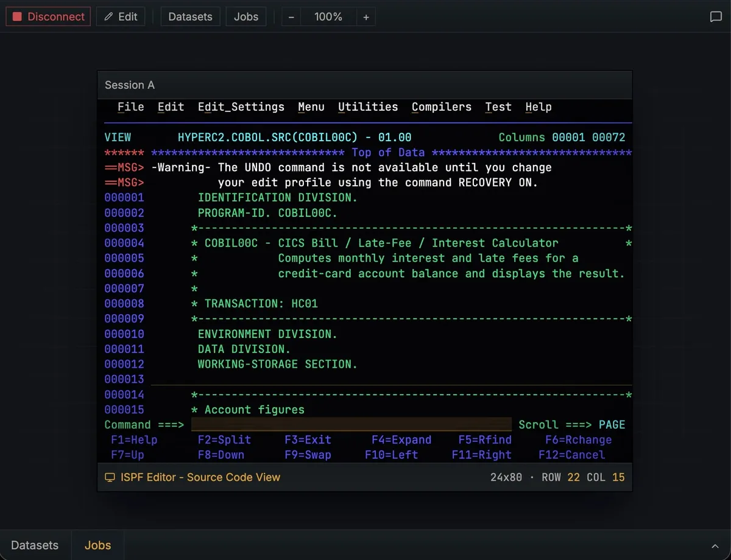Click the IDENTIFICATION DIVISION. line
731x560 pixels.
278,198
